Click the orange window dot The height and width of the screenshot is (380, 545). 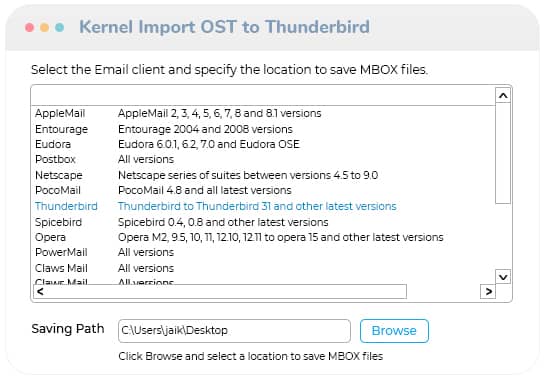click(x=44, y=27)
